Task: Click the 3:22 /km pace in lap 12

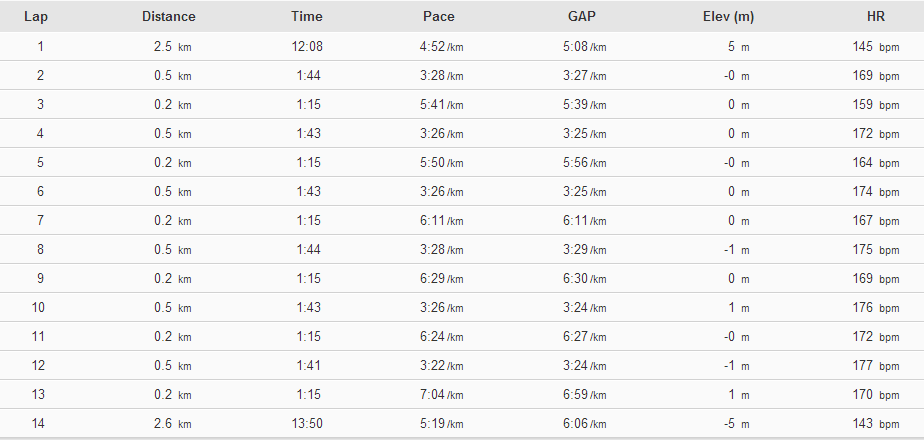Action: click(441, 366)
